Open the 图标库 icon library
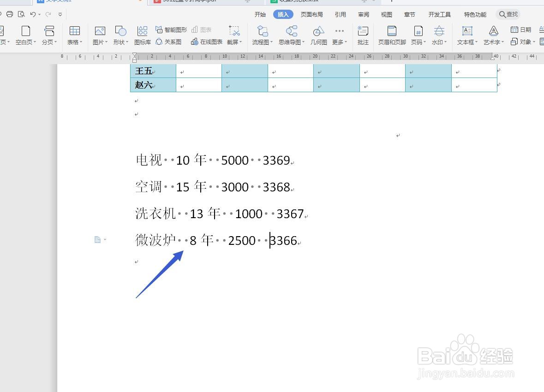The image size is (544, 392). tap(142, 36)
